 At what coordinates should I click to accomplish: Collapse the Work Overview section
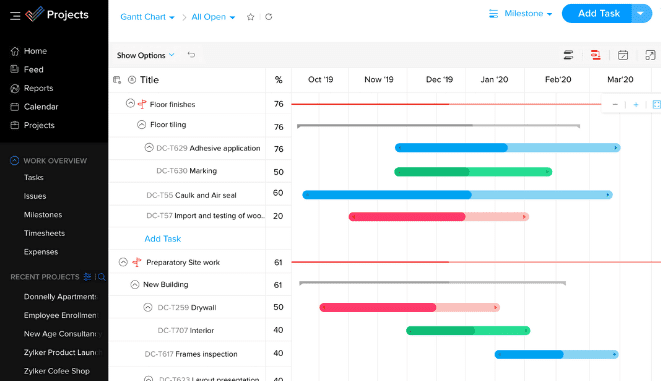coord(14,161)
